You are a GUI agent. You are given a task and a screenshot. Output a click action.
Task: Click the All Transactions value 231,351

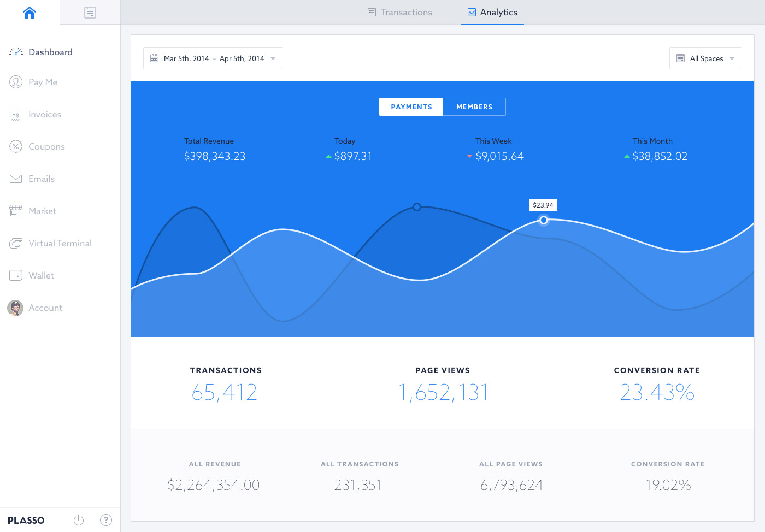[358, 485]
